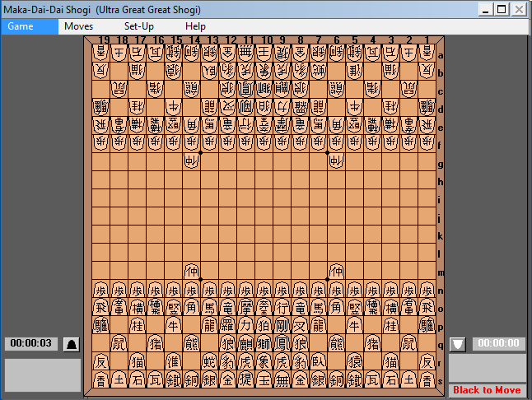The height and width of the screenshot is (400, 532).
Task: Select Black's rook 飛 on file 19
Action: pyautogui.click(x=100, y=307)
